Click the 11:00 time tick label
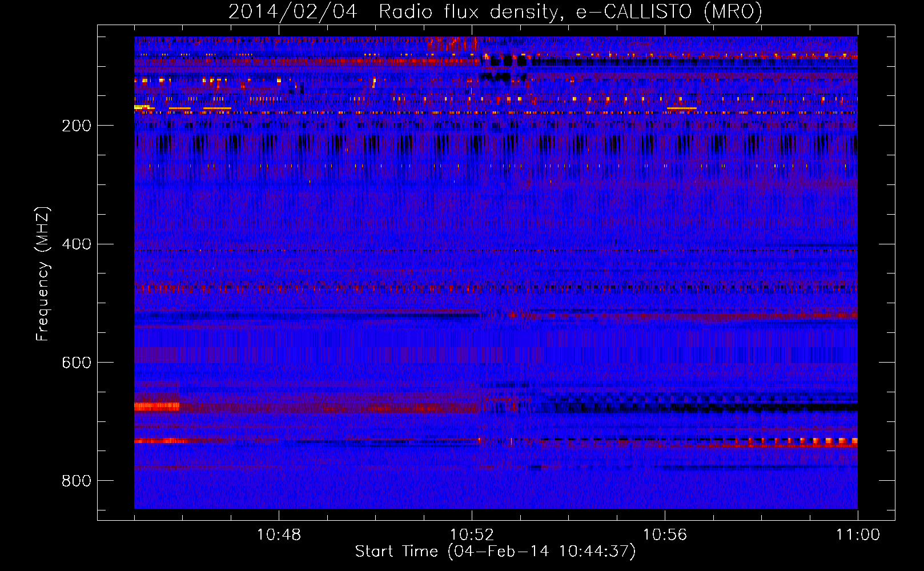924x571 pixels. (x=858, y=535)
